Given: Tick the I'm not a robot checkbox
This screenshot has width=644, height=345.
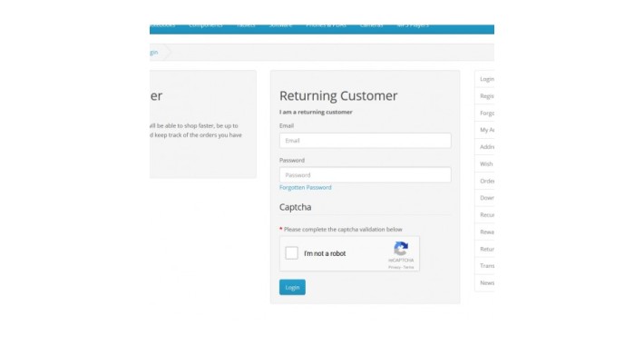Looking at the screenshot, I should [x=291, y=253].
